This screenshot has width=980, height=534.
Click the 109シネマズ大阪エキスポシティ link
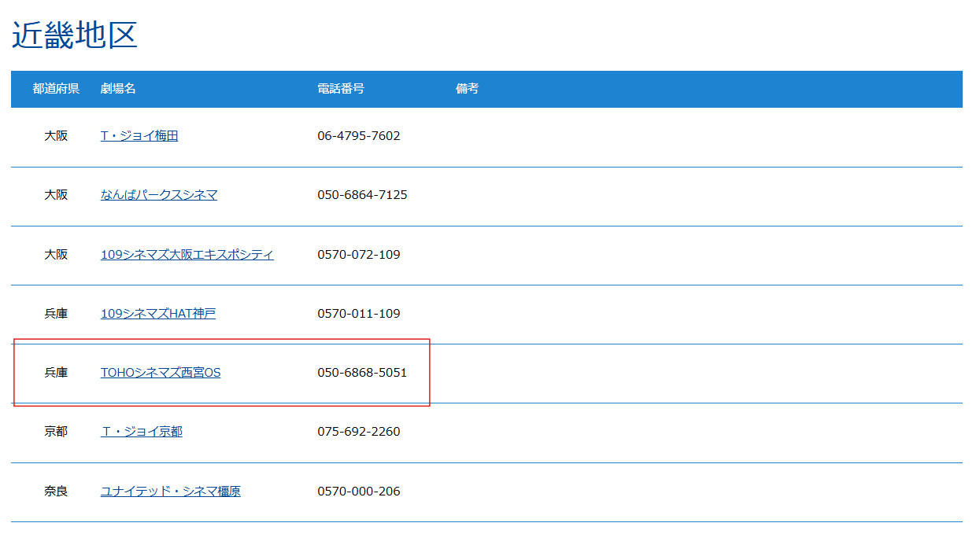tap(187, 255)
